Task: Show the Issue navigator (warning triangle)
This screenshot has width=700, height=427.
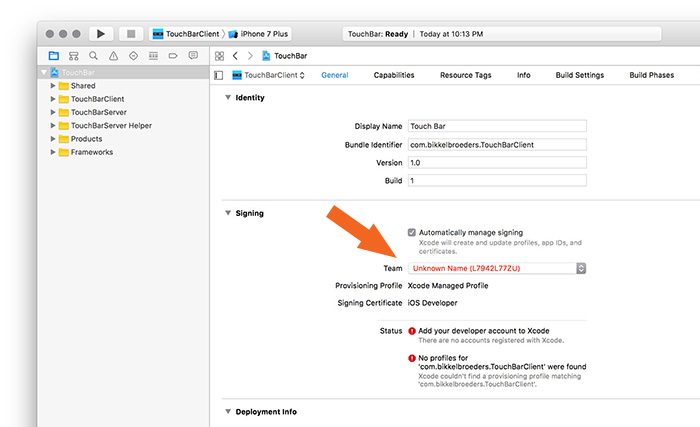Action: click(113, 56)
